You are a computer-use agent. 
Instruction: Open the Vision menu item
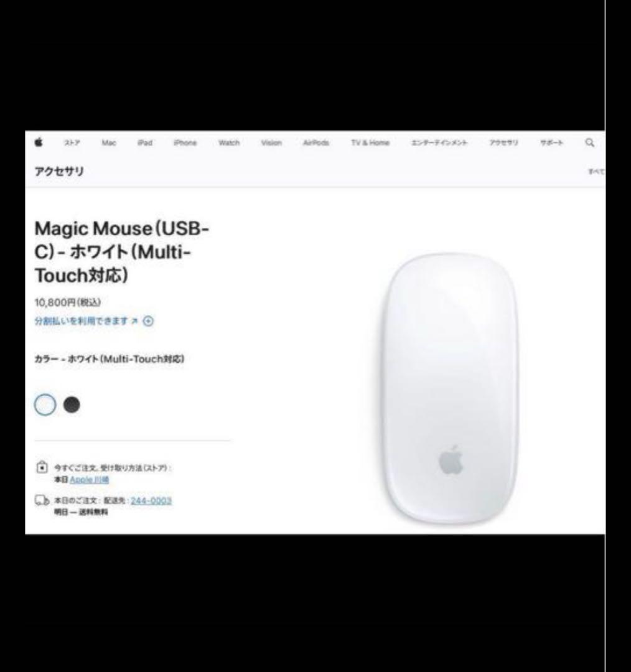click(271, 142)
